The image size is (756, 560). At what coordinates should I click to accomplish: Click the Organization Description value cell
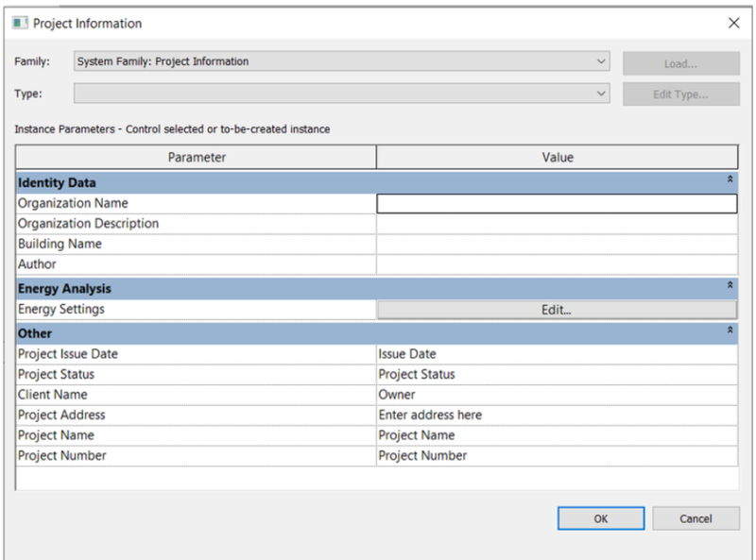(557, 224)
